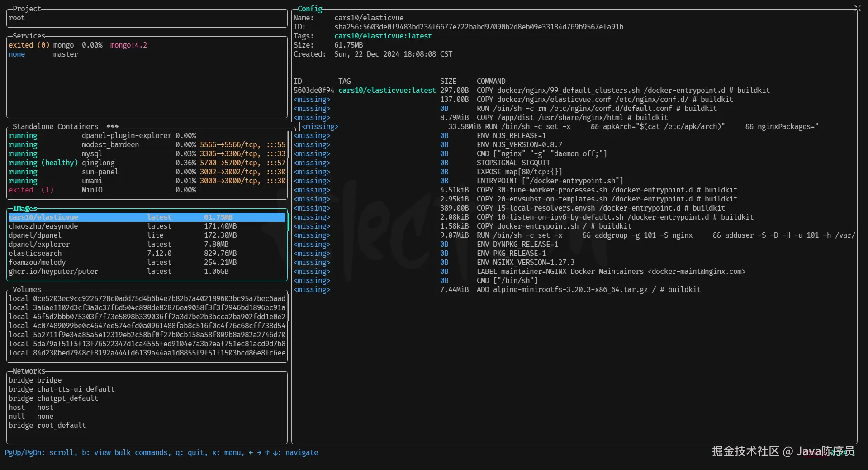Select the volume starting with 84d230be
This screenshot has height=470, width=868.
pos(147,353)
